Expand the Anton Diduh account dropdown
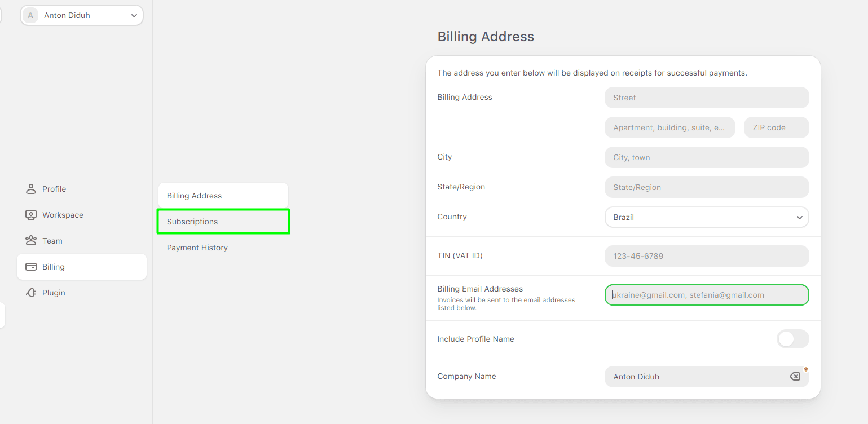This screenshot has height=424, width=868. [x=81, y=15]
